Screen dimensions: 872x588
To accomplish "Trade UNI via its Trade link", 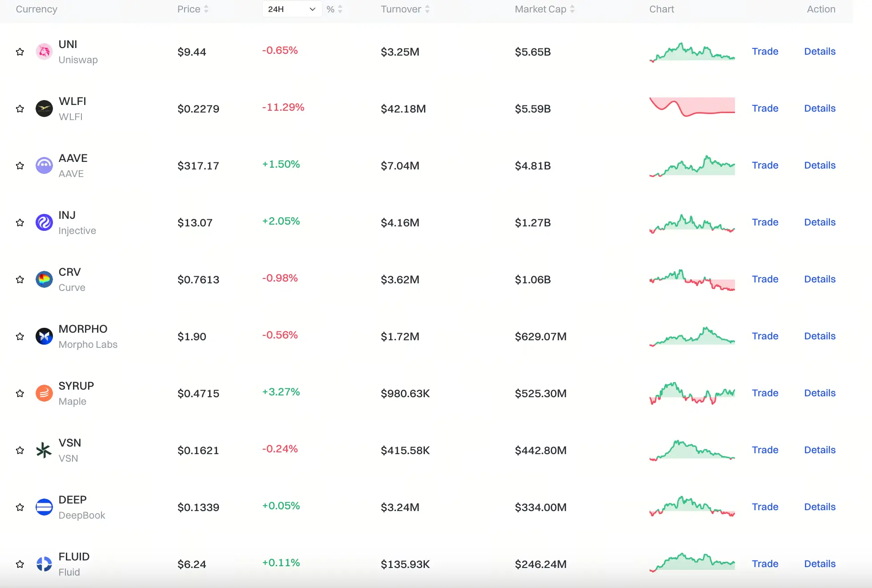I will pos(765,52).
